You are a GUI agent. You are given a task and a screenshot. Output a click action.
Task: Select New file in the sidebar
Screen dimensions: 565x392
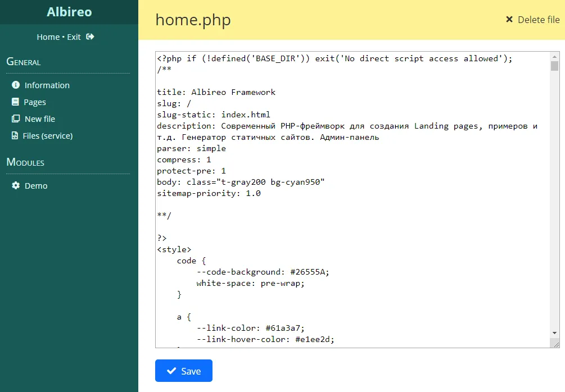40,119
